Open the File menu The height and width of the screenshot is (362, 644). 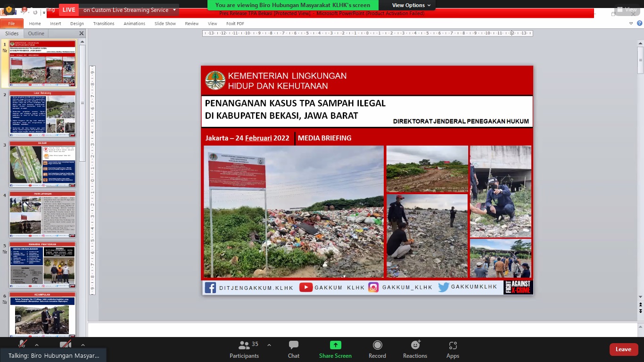coord(11,24)
